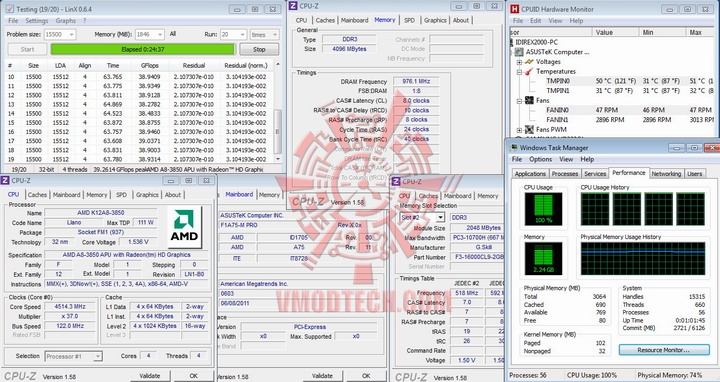Collapse the Temperatures node in HWMonitor
The height and width of the screenshot is (382, 720).
(x=519, y=72)
